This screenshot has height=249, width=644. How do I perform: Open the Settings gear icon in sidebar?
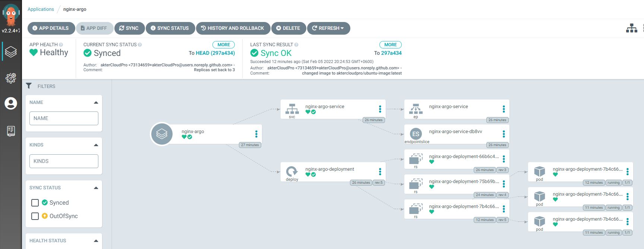click(x=11, y=78)
